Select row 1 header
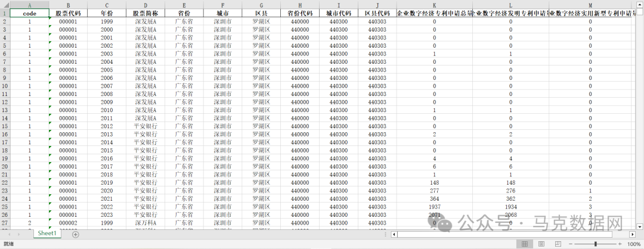 [x=5, y=13]
